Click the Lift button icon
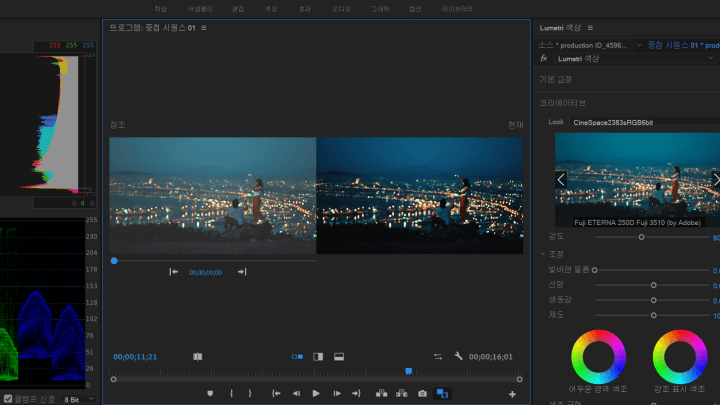Viewport: 720px width, 405px height. (x=381, y=394)
